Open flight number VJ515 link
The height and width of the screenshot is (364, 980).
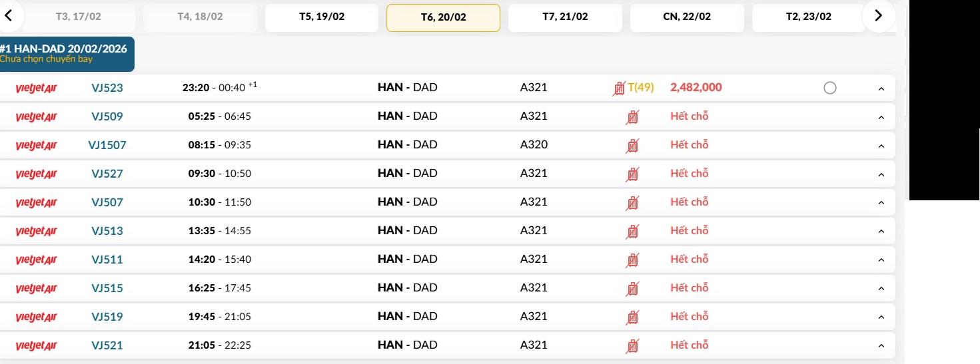[x=107, y=289]
